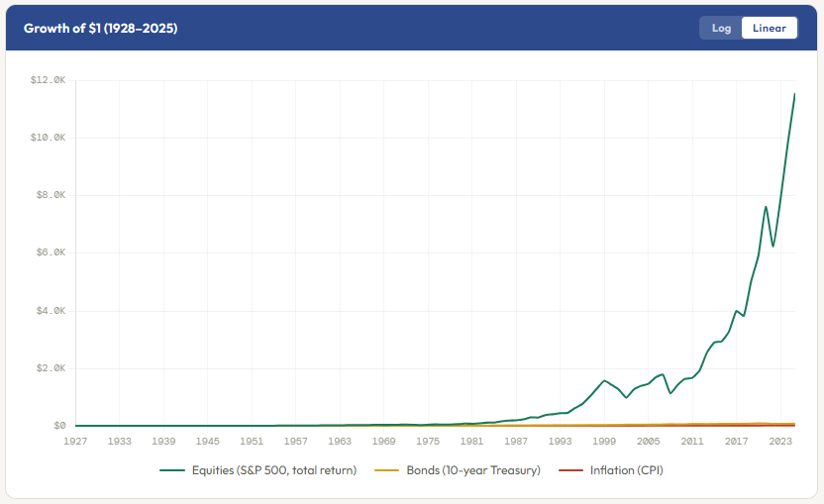Toggle Equities (S&P 500, total return) legend

tap(258, 470)
